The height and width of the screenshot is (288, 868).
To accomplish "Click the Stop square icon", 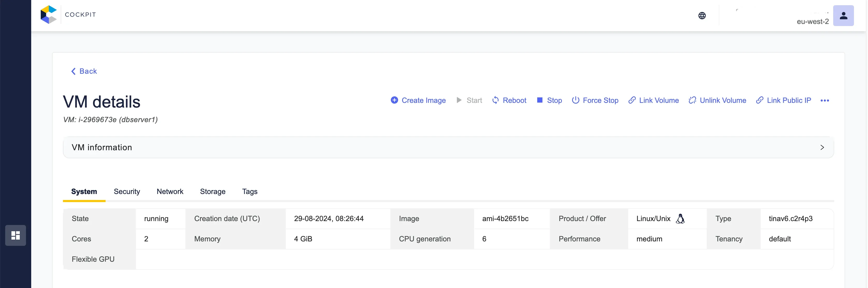I will click(540, 100).
